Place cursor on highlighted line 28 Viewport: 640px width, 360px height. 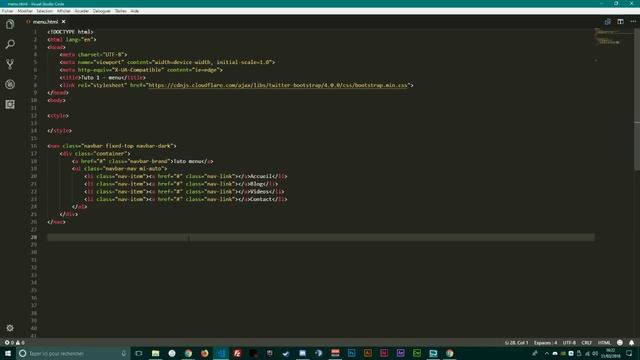point(321,237)
